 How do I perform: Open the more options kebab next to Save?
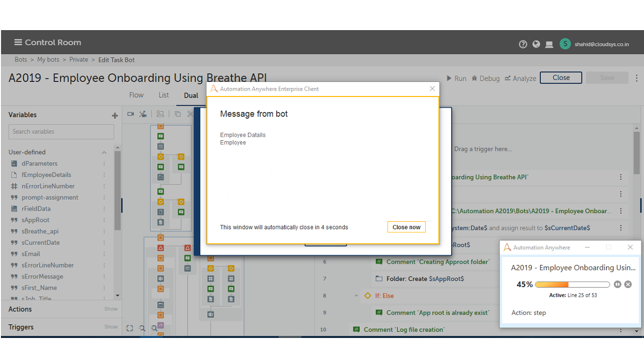point(636,78)
